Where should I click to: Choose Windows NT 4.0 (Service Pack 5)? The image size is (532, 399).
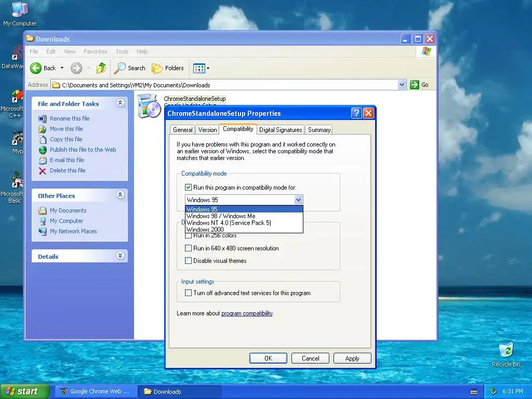[x=244, y=222]
